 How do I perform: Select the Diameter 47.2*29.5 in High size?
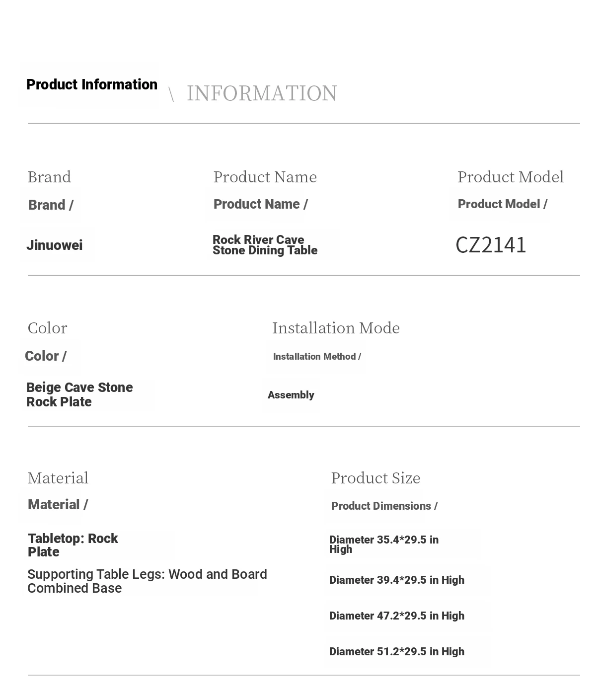397,616
